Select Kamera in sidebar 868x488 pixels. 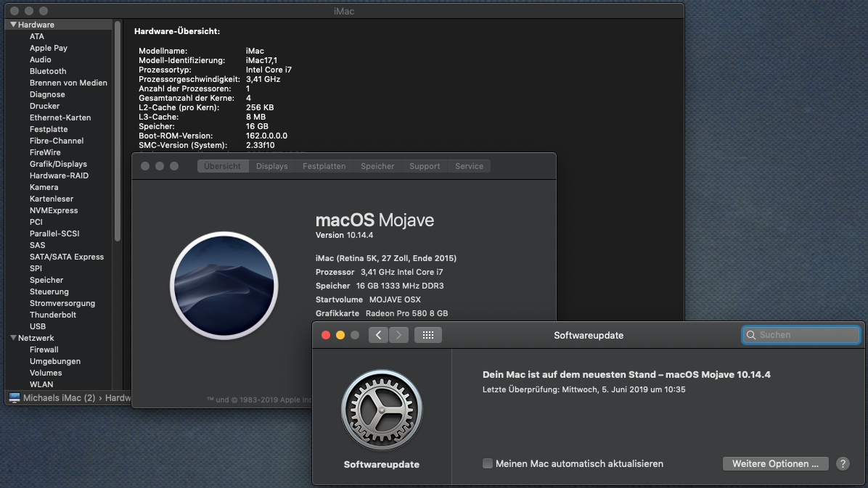click(44, 187)
